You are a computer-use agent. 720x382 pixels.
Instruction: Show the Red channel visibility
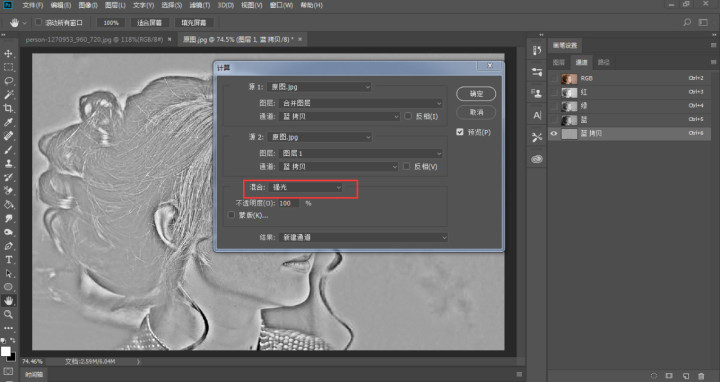tap(554, 92)
